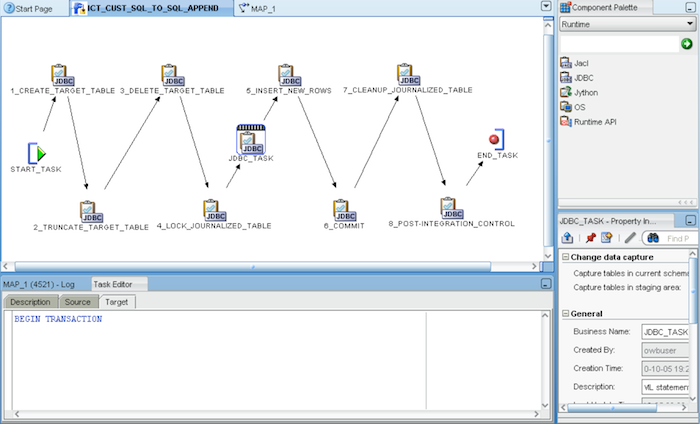Click the code editor horizontal scroll right arrow

coord(537,414)
